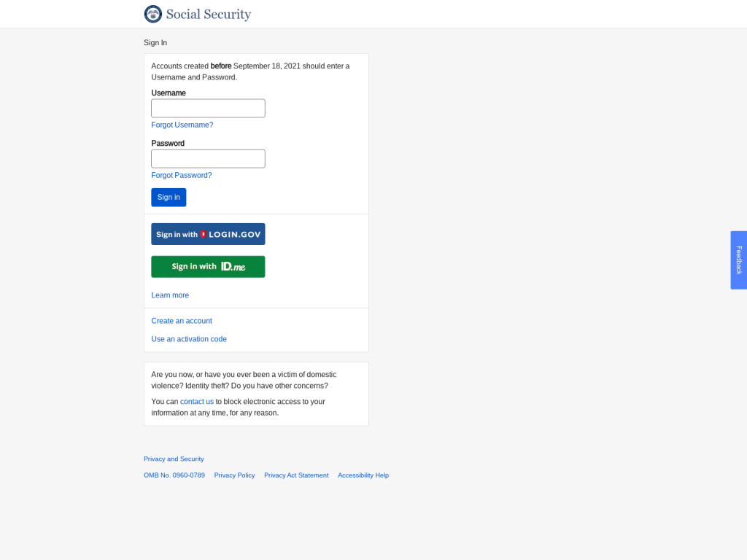Open Privacy and Security footer link
Screen dimensions: 747x560
174,459
